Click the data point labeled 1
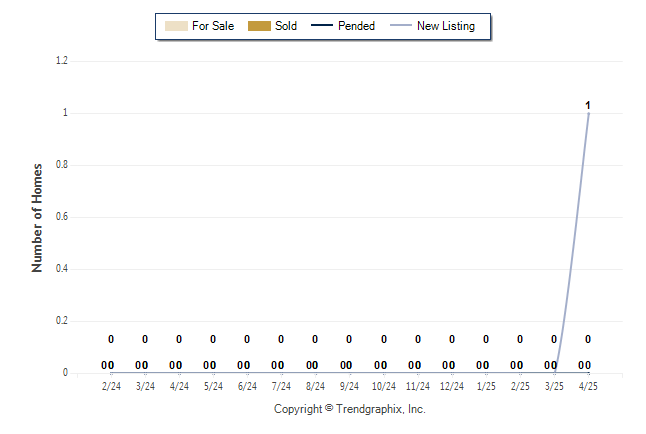646x434 pixels. click(x=588, y=105)
